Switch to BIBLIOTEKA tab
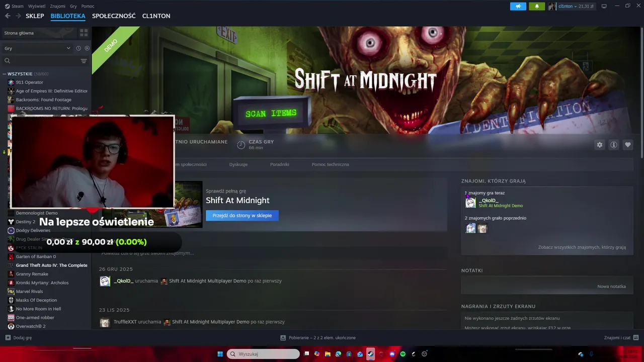Viewport: 644px width, 362px height. (x=68, y=16)
